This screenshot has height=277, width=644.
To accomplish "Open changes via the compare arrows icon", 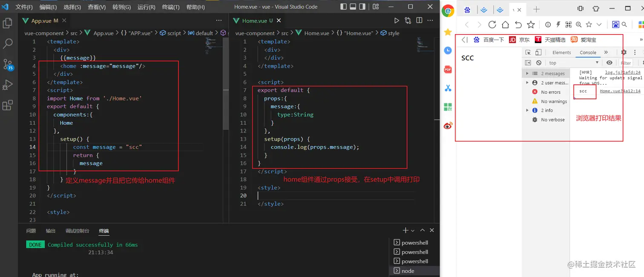I will 408,20.
